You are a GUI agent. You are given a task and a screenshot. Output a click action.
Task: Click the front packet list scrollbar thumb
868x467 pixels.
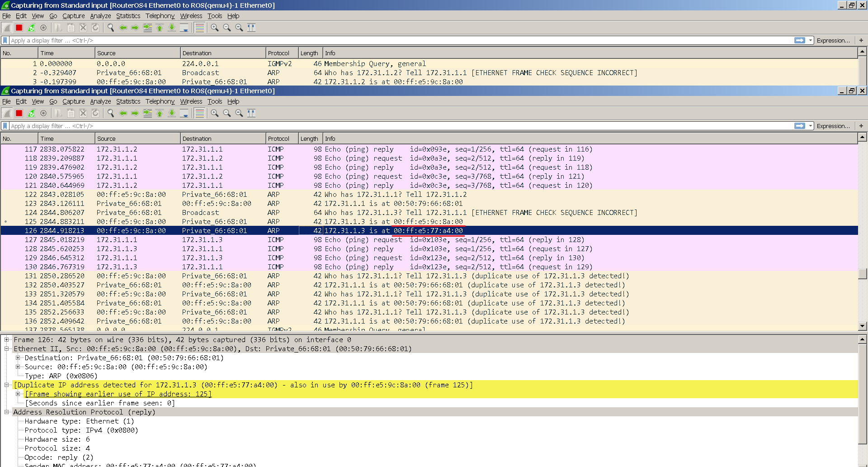(863, 274)
